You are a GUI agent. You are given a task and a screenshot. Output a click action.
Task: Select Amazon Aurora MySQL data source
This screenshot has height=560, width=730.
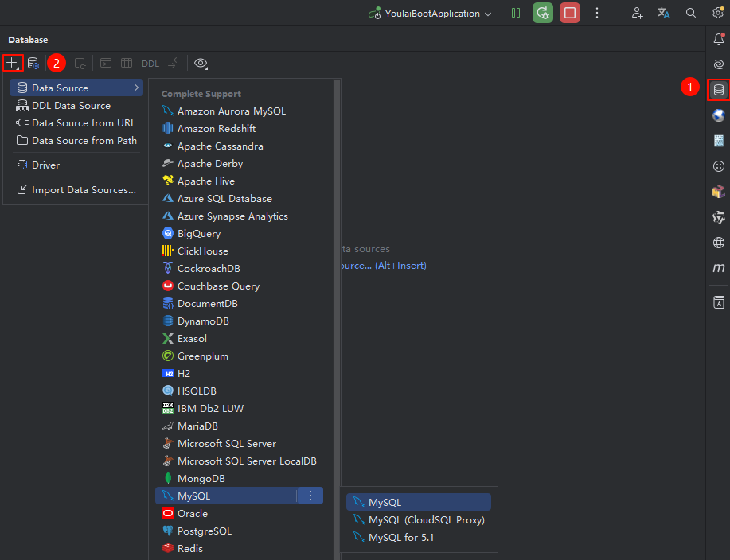240,111
